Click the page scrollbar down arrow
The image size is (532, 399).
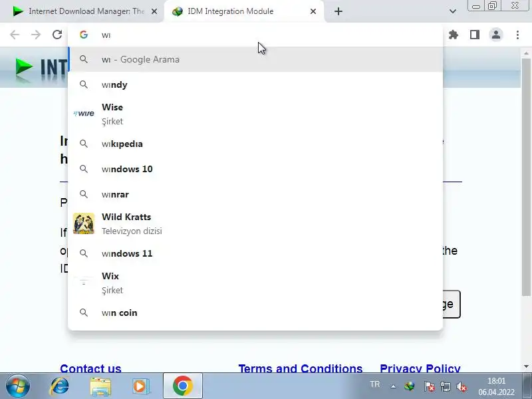coord(526,366)
